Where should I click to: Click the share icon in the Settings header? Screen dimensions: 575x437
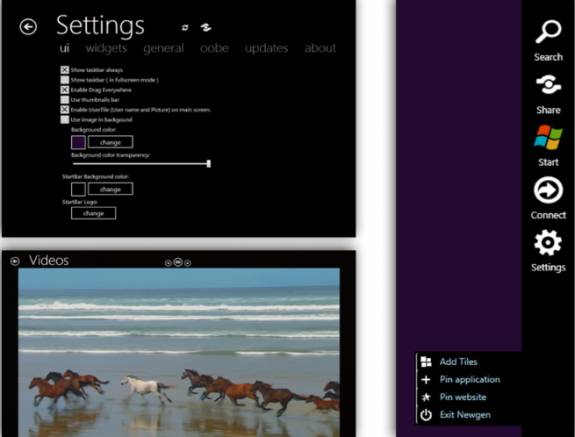206,27
